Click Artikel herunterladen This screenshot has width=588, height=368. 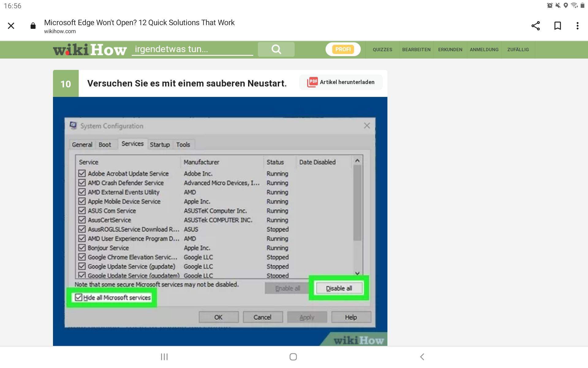(347, 82)
